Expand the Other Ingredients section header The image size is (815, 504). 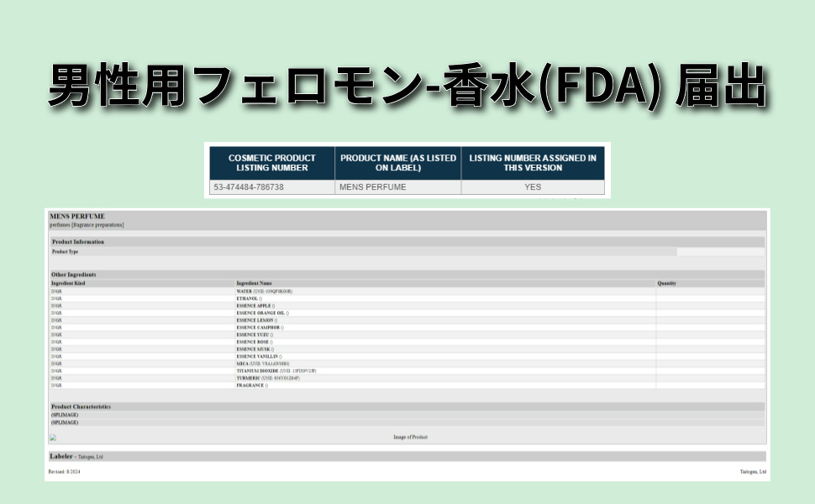tap(74, 275)
